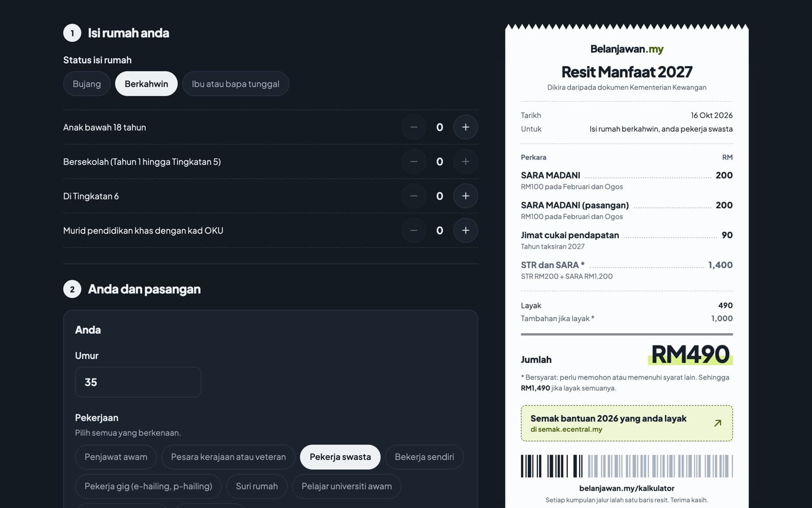Toggle Bekerja sendiri occupation
The width and height of the screenshot is (812, 508).
click(424, 457)
